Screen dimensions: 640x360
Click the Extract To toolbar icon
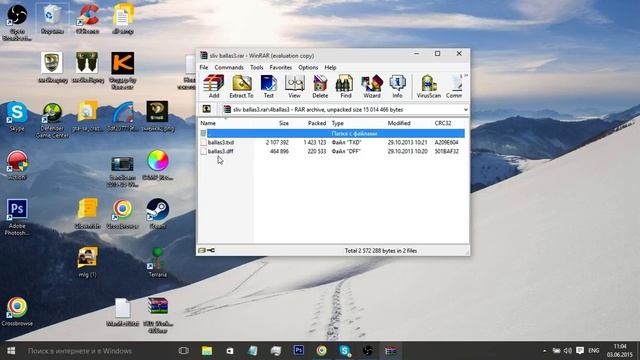pos(241,87)
